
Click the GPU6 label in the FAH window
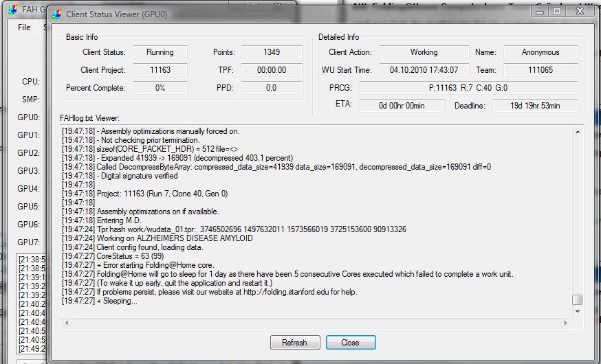28,225
